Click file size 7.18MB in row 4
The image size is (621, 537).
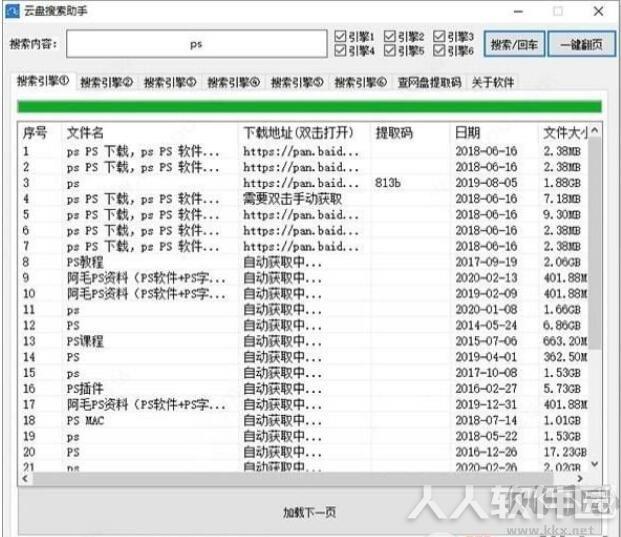tap(562, 199)
